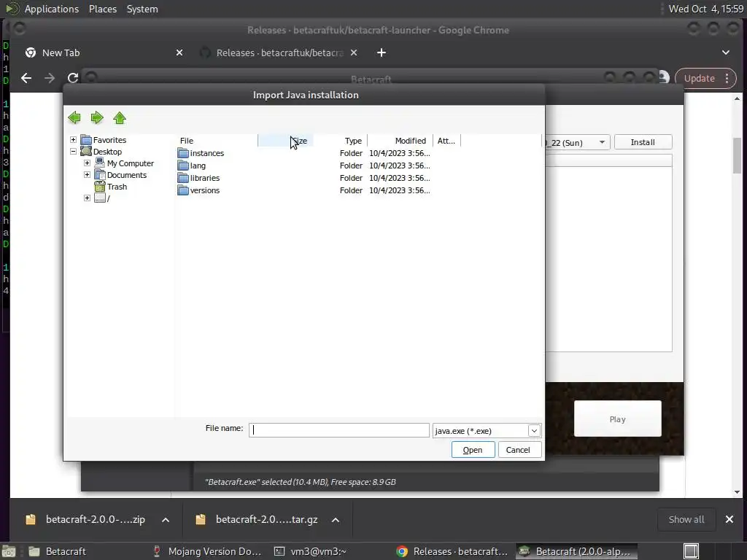Expand the root '/' tree node
This screenshot has height=560, width=747.
coord(88,198)
